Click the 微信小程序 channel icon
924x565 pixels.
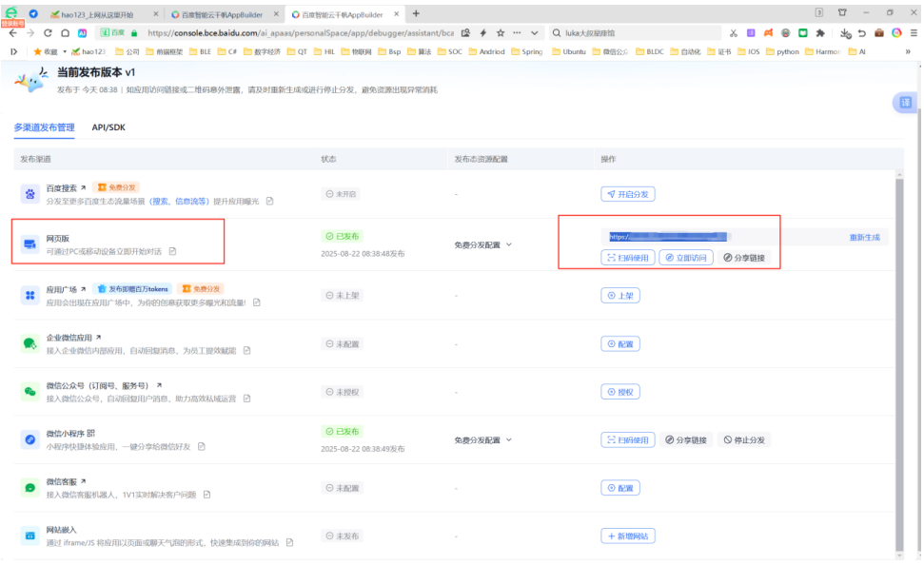30,439
